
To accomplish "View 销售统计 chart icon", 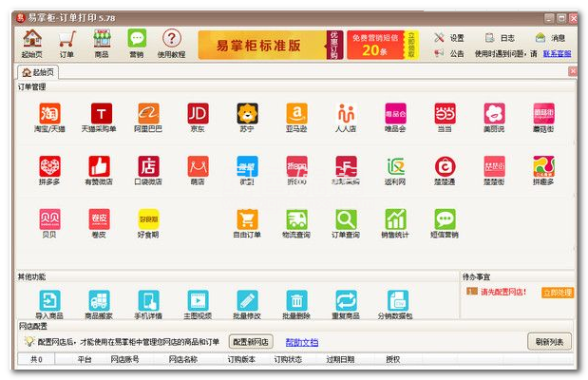I will pos(395,219).
